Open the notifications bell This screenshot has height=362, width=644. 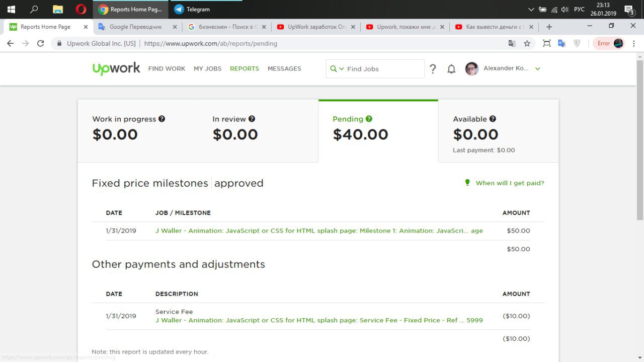coord(451,69)
